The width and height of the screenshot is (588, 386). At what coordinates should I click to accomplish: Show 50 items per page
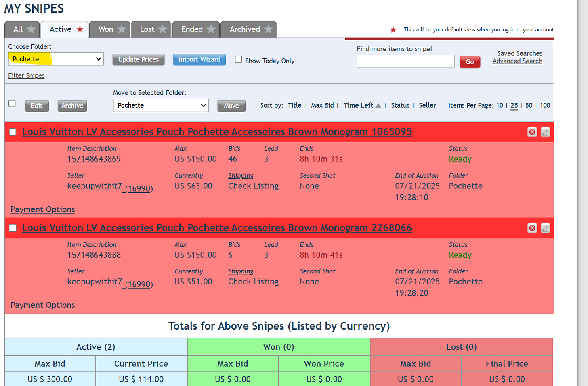coord(529,105)
